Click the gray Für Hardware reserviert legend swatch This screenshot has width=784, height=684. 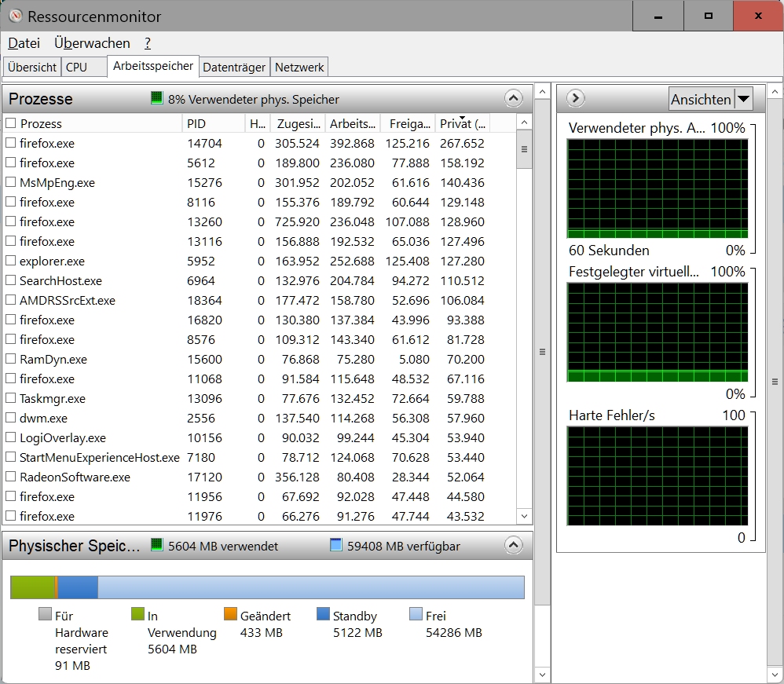(x=45, y=613)
